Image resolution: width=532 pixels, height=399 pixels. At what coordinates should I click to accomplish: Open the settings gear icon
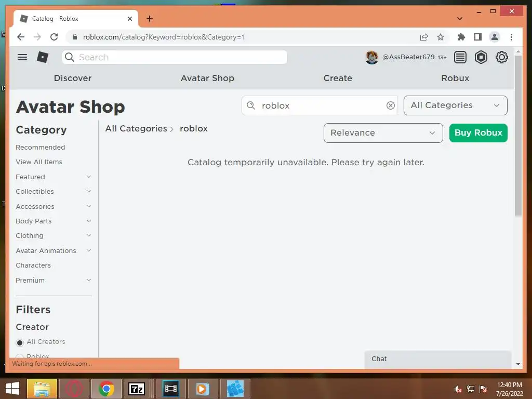tap(501, 57)
